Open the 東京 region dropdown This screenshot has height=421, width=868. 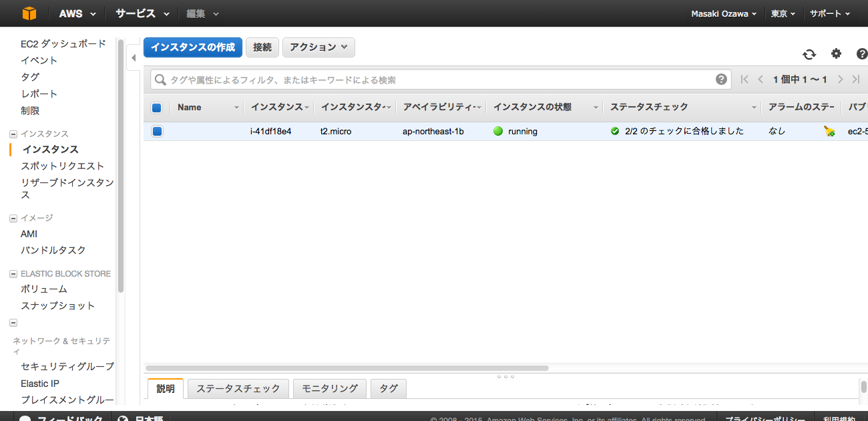[x=783, y=13]
